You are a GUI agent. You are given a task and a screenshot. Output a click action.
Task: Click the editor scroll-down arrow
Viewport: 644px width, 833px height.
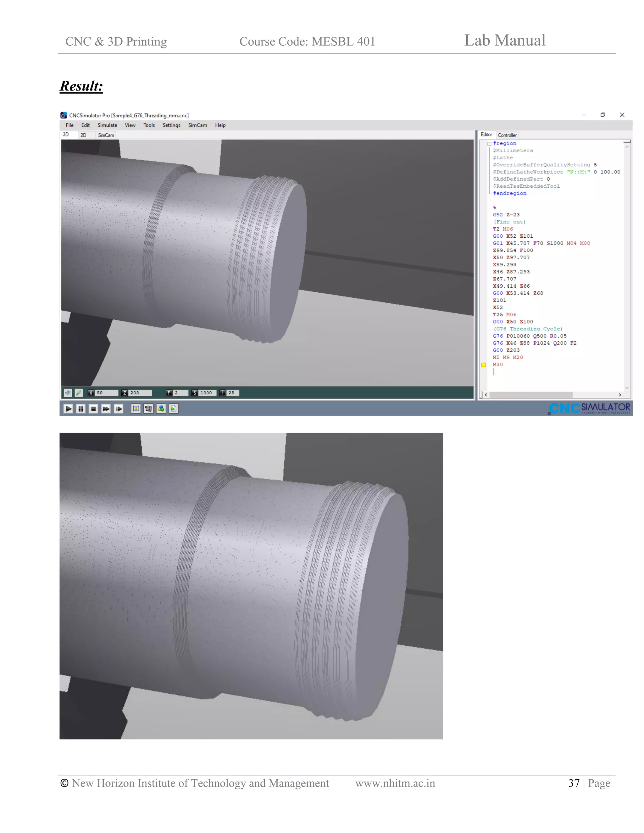click(627, 388)
